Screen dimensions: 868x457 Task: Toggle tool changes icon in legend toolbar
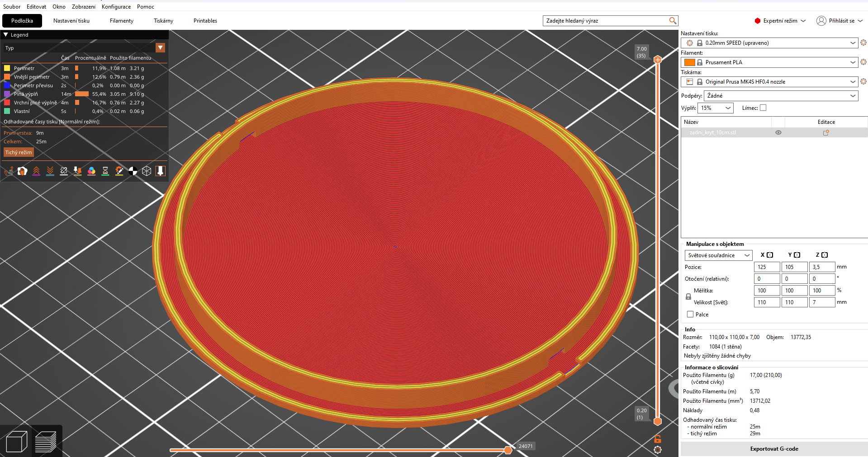point(78,171)
